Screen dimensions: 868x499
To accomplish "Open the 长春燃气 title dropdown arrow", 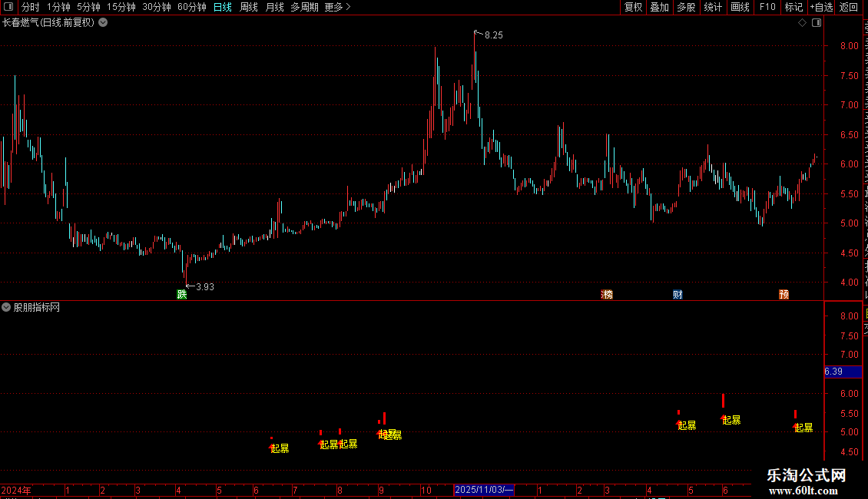I will 103,23.
